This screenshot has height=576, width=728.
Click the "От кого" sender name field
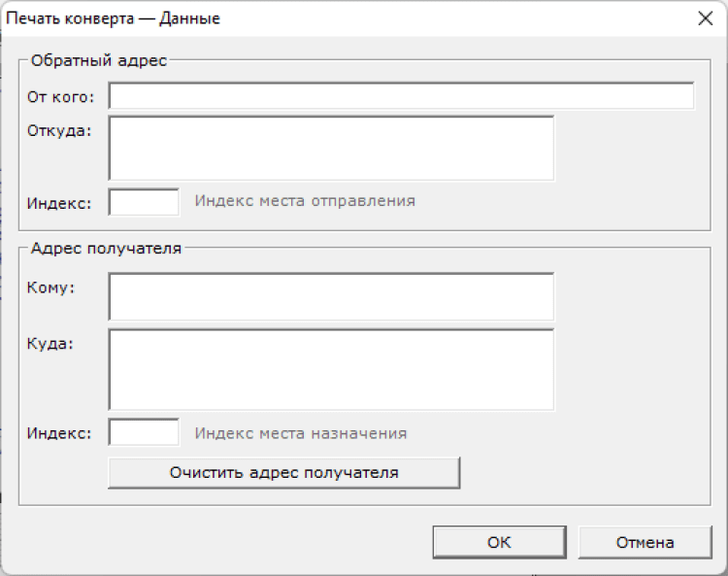(401, 96)
